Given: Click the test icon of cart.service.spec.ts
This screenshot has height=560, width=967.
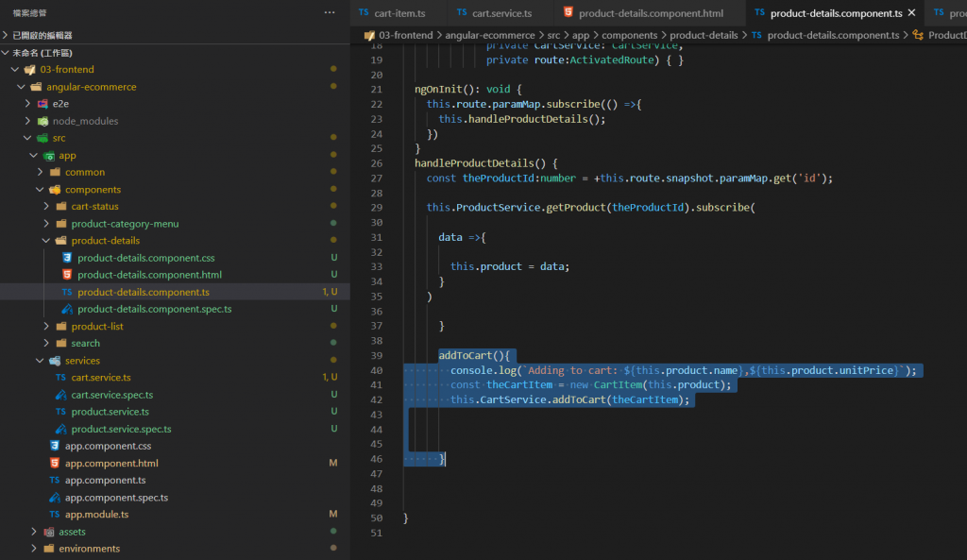Looking at the screenshot, I should pos(61,395).
